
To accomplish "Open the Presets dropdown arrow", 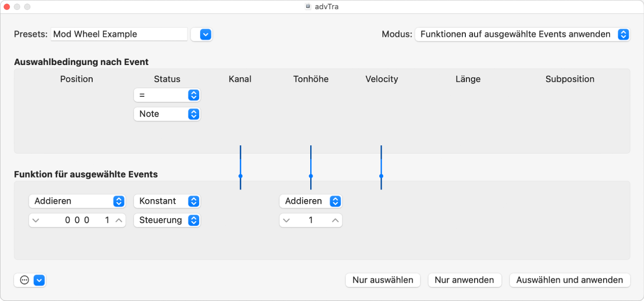I will [205, 34].
